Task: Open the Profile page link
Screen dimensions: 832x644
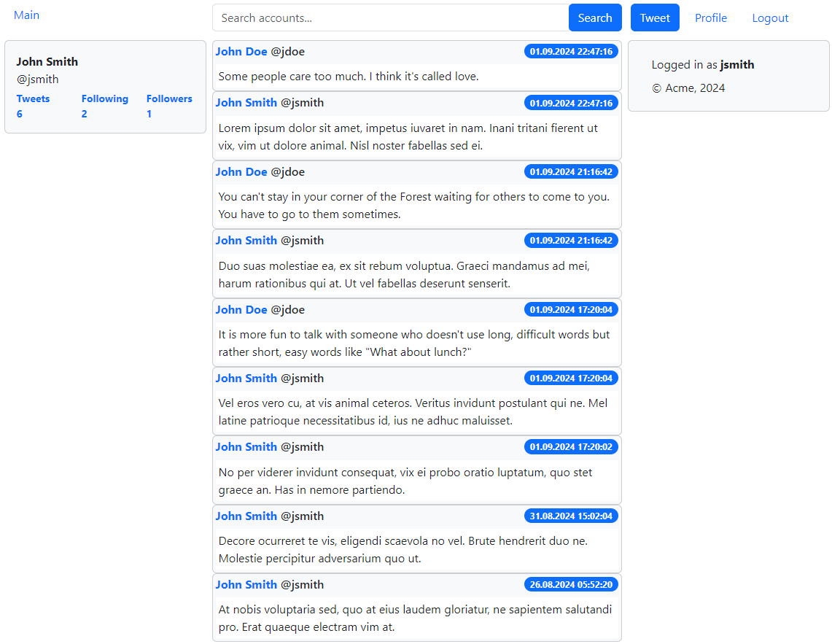Action: 711,18
